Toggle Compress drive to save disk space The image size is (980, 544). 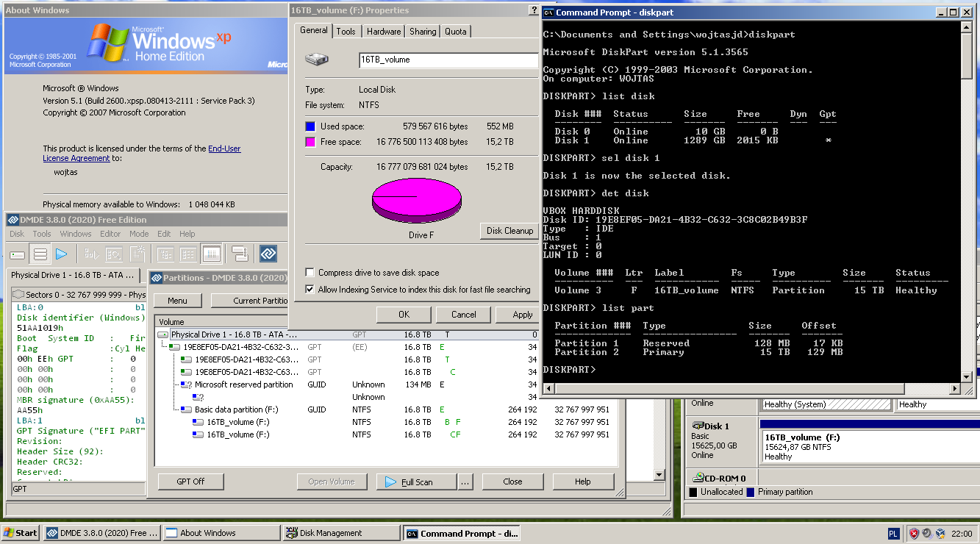coord(310,272)
